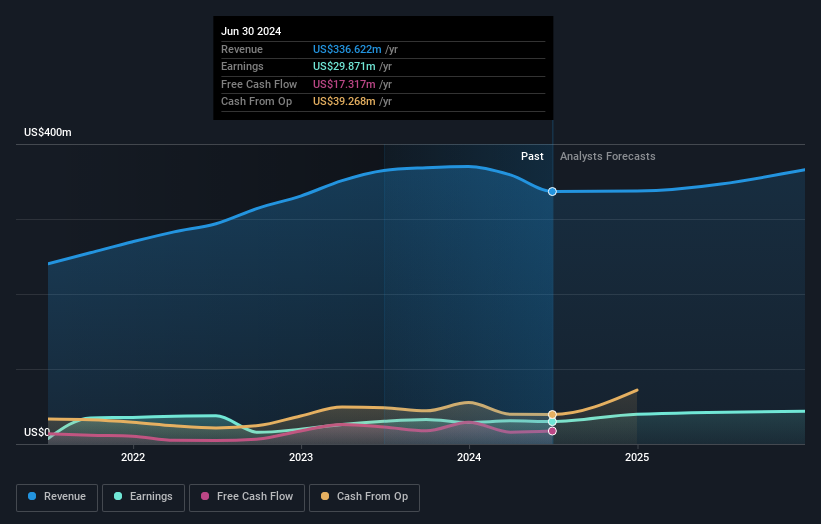Screen dimensions: 821x524
Task: Click the Revenue row label in tooltip
Action: click(242, 49)
